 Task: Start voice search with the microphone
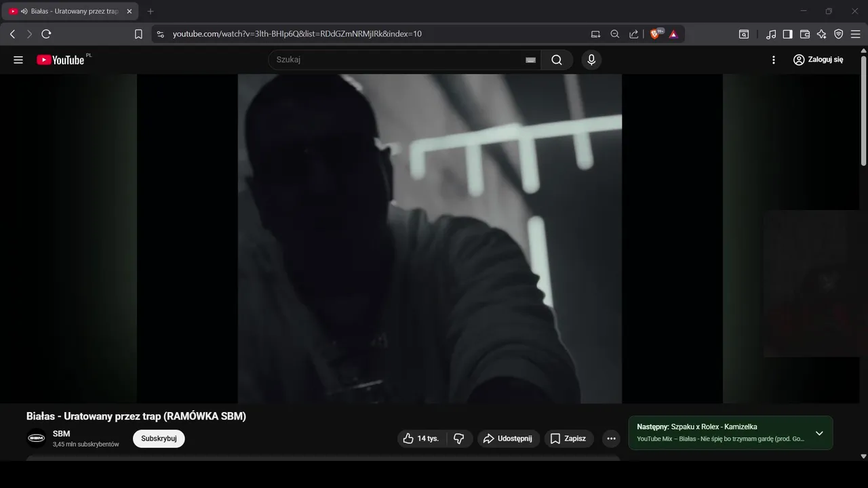tap(591, 60)
